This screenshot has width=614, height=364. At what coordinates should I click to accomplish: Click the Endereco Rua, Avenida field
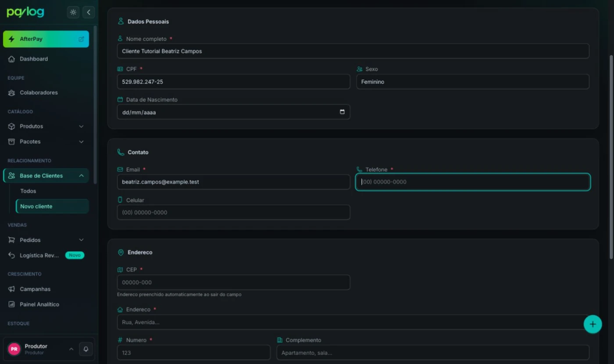point(353,322)
